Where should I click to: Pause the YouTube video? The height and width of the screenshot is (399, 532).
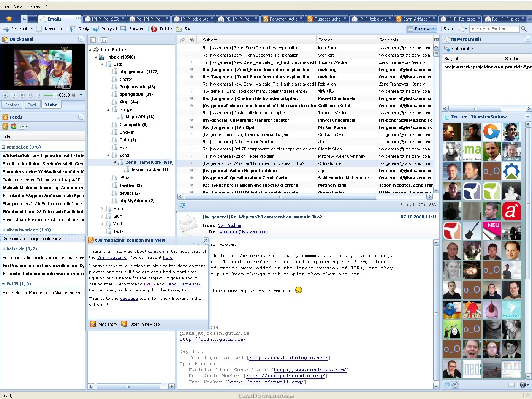tap(14, 95)
